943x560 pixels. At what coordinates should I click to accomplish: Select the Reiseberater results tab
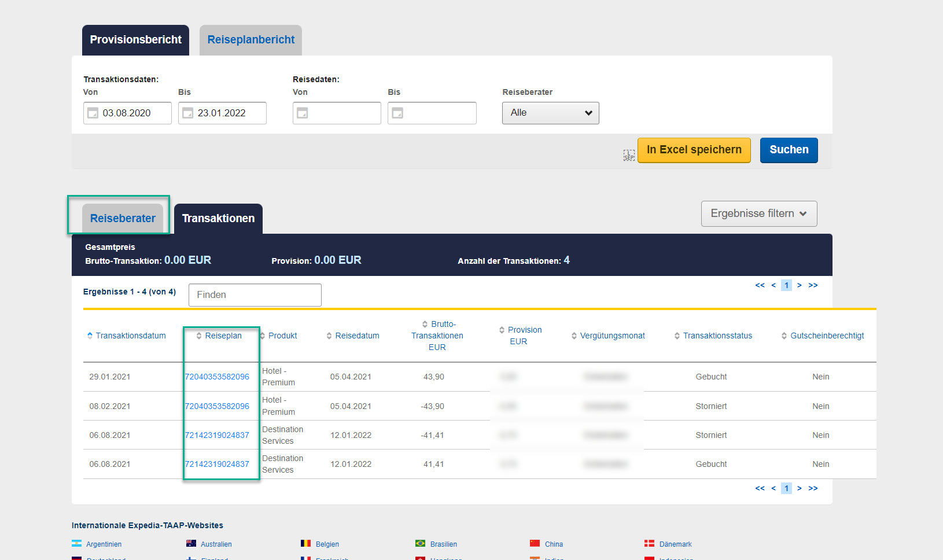(123, 218)
